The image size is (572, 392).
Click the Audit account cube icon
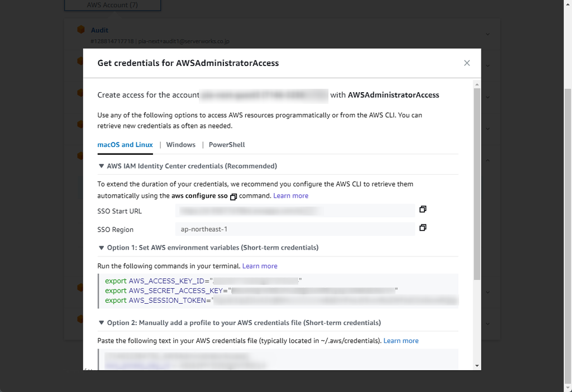(x=81, y=30)
